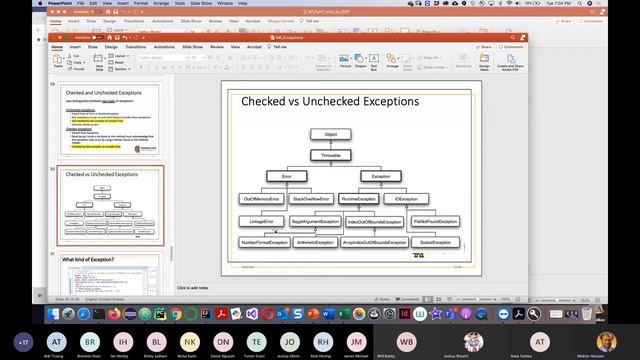The image size is (640, 360).
Task: Click the slide title Checked vs Unchecked Exceptions
Action: click(330, 101)
